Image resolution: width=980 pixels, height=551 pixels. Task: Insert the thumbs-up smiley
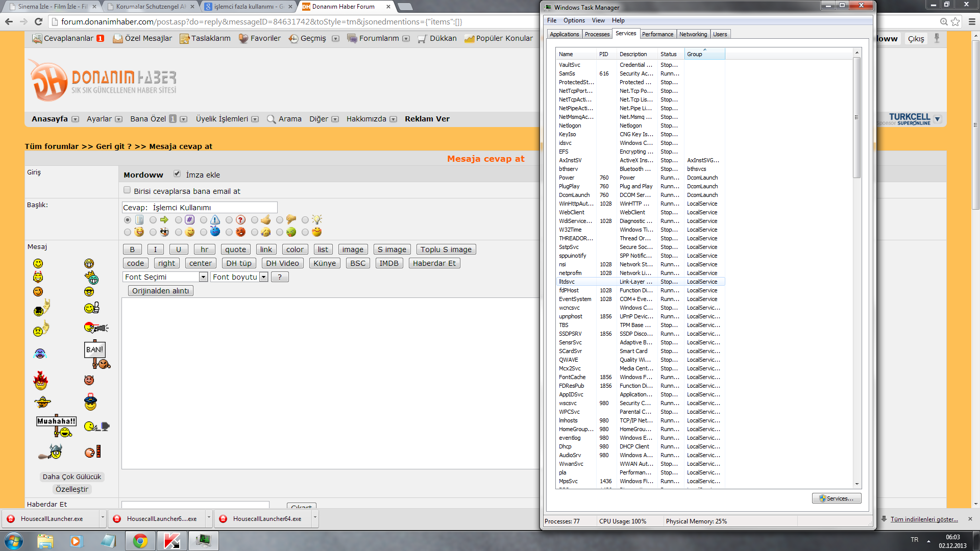[x=92, y=308]
